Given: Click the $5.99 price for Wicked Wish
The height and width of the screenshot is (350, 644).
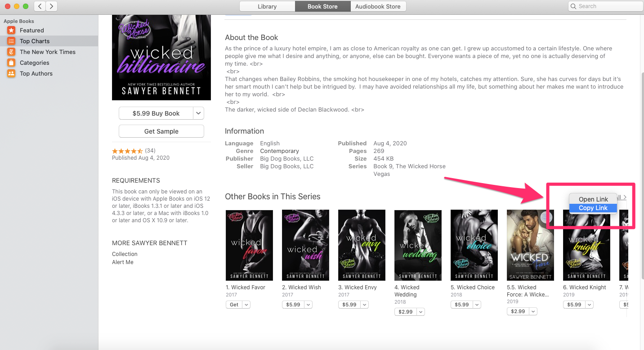Looking at the screenshot, I should [293, 305].
